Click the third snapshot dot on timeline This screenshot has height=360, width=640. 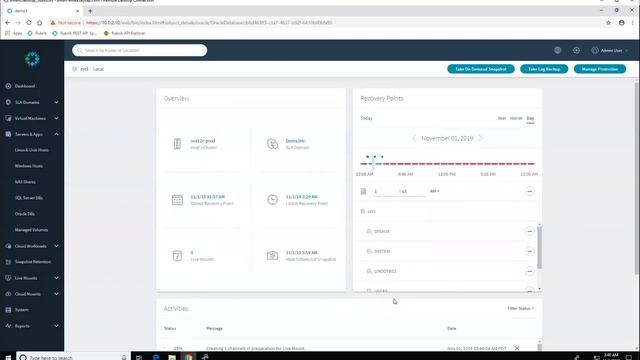(x=382, y=157)
